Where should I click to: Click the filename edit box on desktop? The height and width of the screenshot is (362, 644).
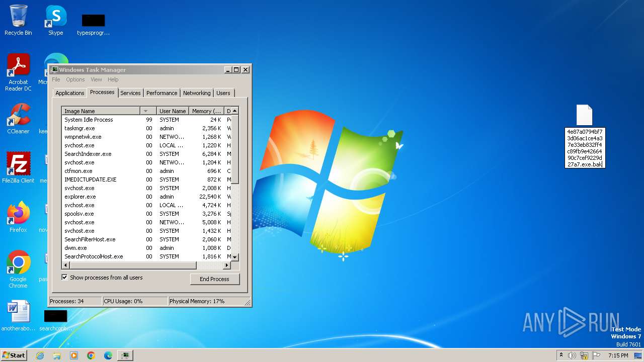click(x=585, y=148)
